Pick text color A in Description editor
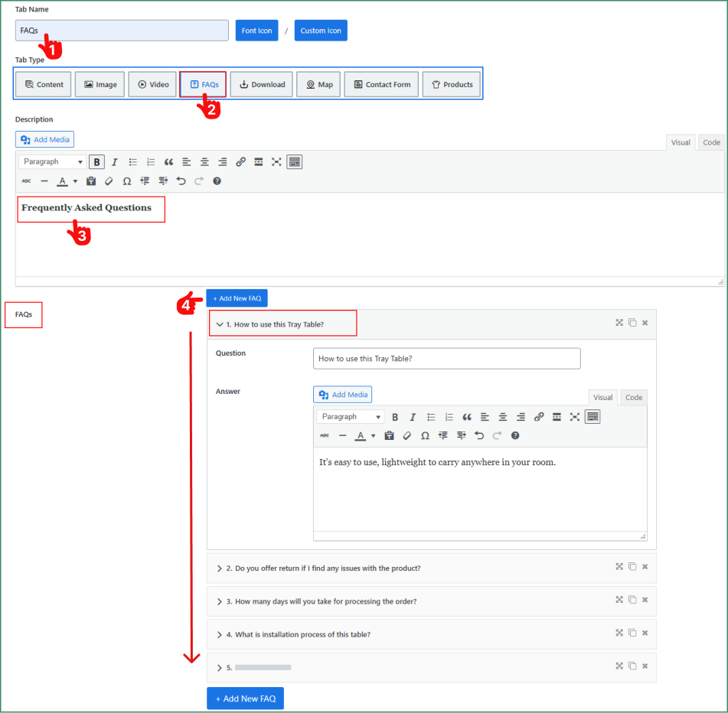Image resolution: width=728 pixels, height=713 pixels. 63,181
